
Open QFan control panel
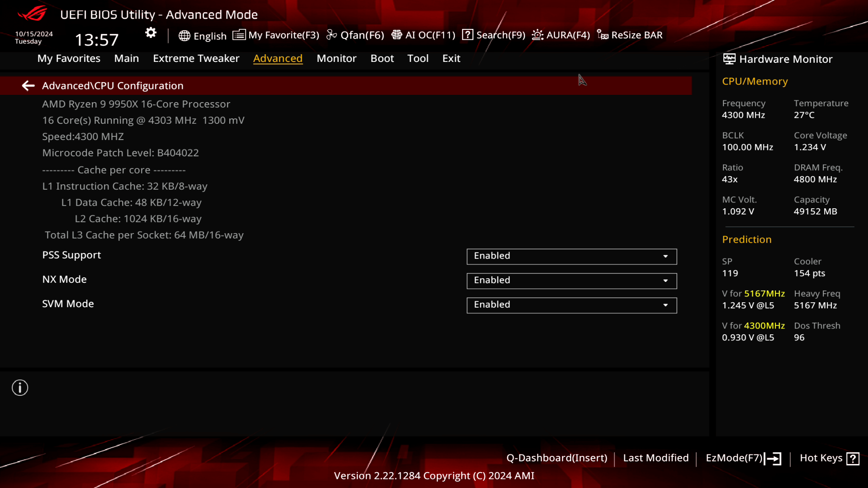tap(356, 34)
